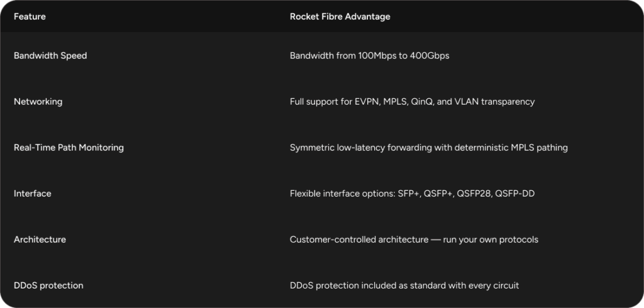Screen dimensions: 644x308
Task: Select DDoS protection included as standard text
Action: [x=404, y=285]
